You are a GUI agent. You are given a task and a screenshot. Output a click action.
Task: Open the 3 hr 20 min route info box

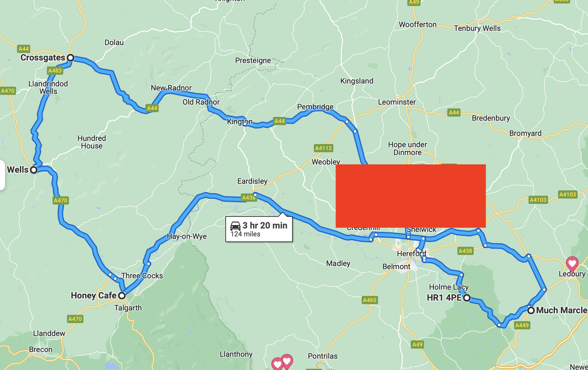tap(259, 229)
